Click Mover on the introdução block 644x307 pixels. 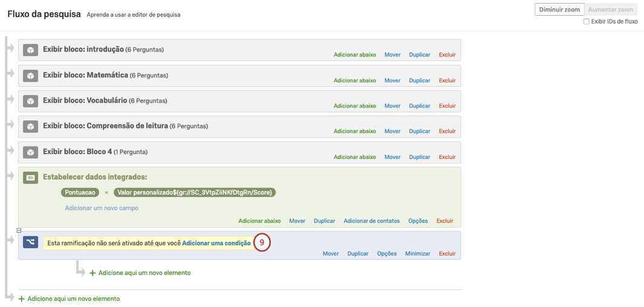[x=392, y=55]
